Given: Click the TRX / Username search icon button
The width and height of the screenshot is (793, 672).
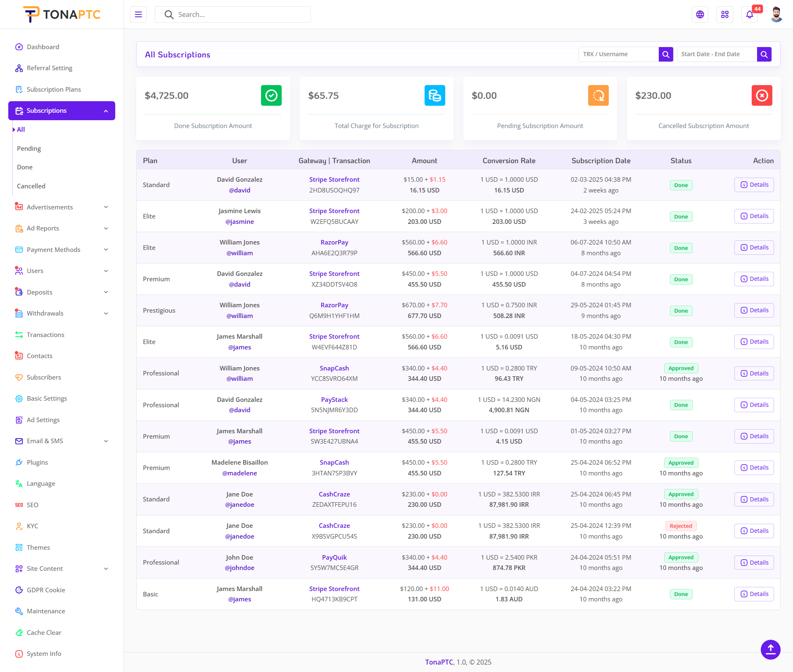Looking at the screenshot, I should 666,54.
